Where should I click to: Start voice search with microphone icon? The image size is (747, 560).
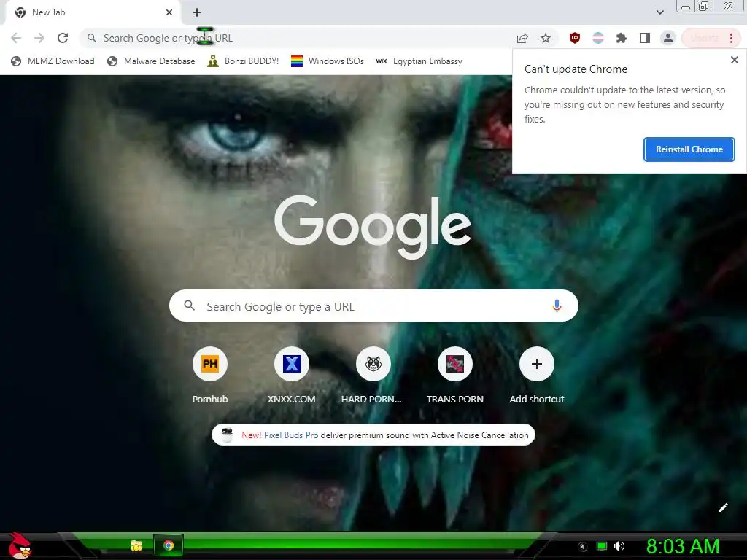(x=557, y=306)
